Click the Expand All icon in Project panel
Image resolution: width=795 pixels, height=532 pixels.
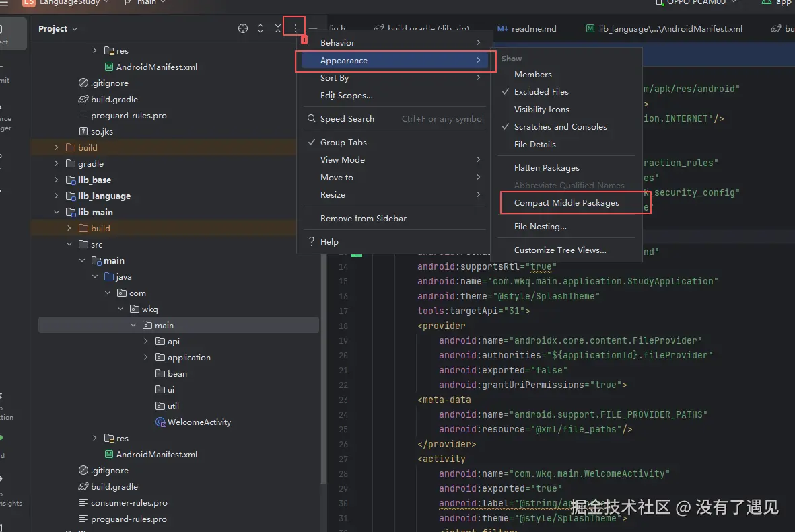click(261, 28)
